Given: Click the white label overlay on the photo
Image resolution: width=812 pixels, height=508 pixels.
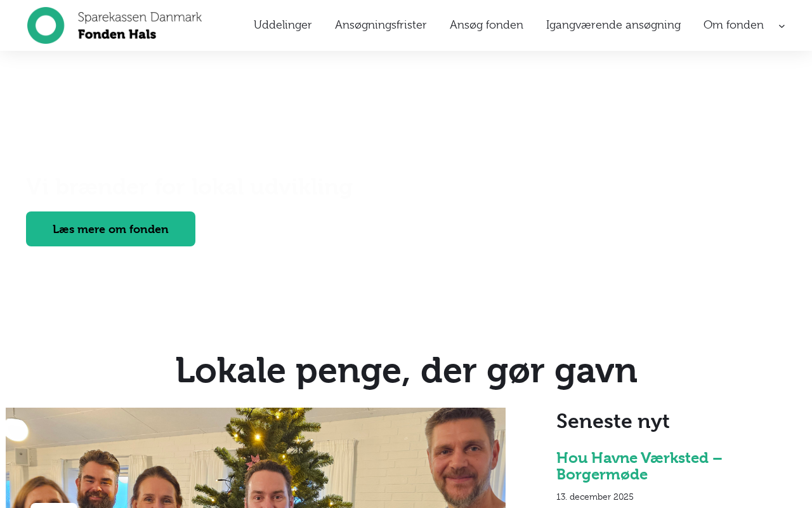Looking at the screenshot, I should click(x=54, y=505).
